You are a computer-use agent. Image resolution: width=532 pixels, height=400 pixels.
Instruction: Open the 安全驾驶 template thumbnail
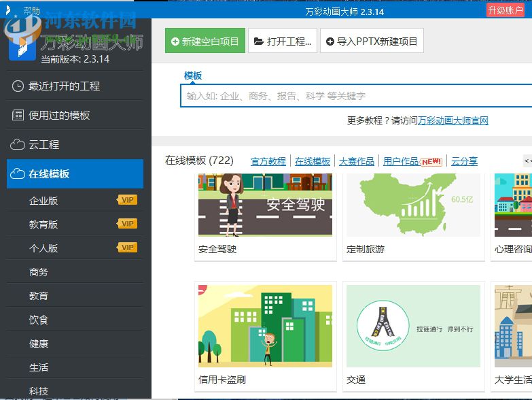pos(266,205)
